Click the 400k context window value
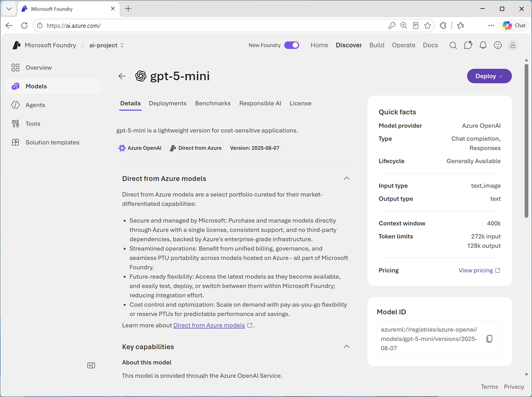The image size is (532, 397). [493, 223]
